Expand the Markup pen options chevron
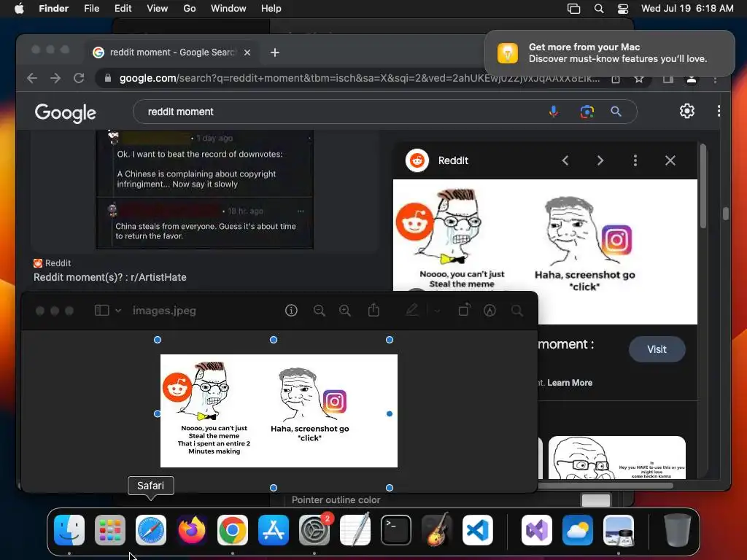The width and height of the screenshot is (747, 560). coord(436,311)
